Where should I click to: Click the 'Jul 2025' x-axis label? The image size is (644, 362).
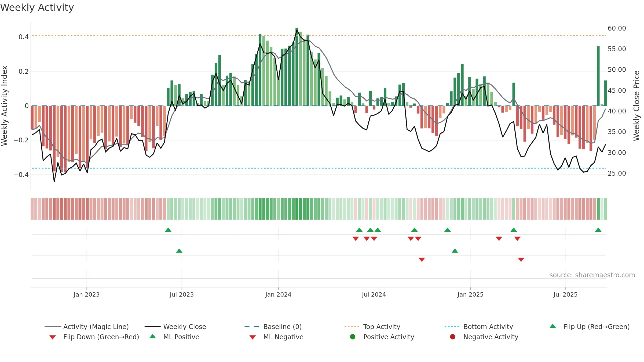point(565,294)
